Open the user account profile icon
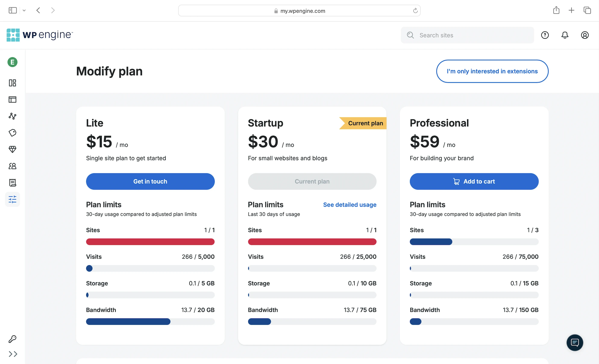Image resolution: width=599 pixels, height=364 pixels. pos(585,35)
